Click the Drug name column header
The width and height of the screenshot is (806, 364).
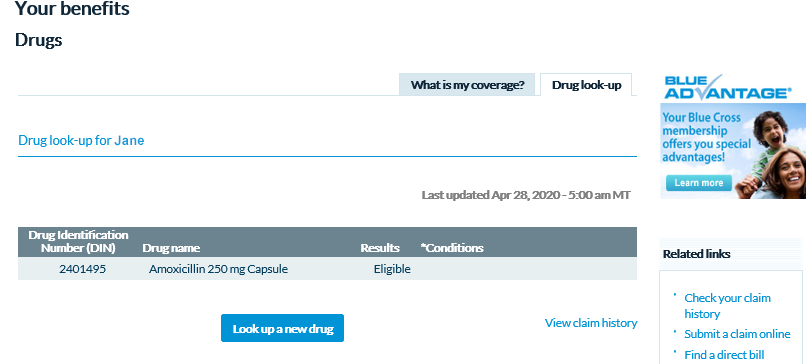(x=171, y=248)
